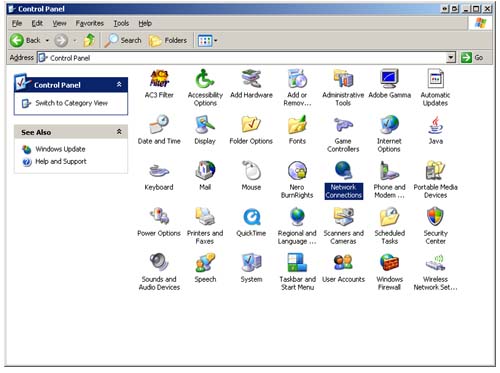Open Sounds and Audio Devices
500x373 pixels.
click(159, 272)
